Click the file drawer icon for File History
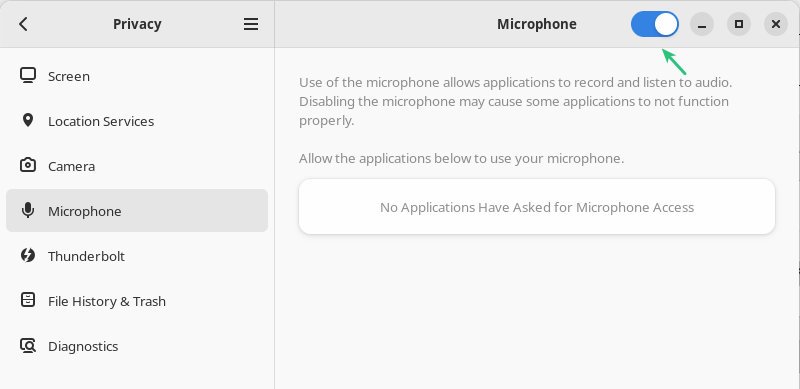Screen dimensions: 800x389 click(x=28, y=301)
